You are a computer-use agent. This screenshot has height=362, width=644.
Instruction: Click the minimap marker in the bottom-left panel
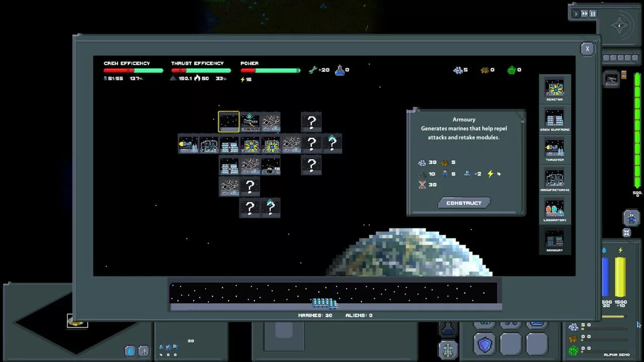[x=77, y=321]
